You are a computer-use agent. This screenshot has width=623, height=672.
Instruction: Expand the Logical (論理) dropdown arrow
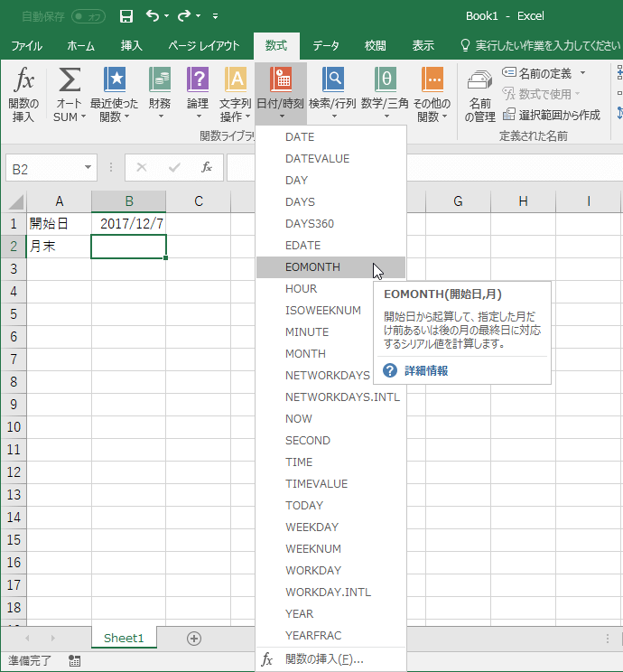[199, 117]
